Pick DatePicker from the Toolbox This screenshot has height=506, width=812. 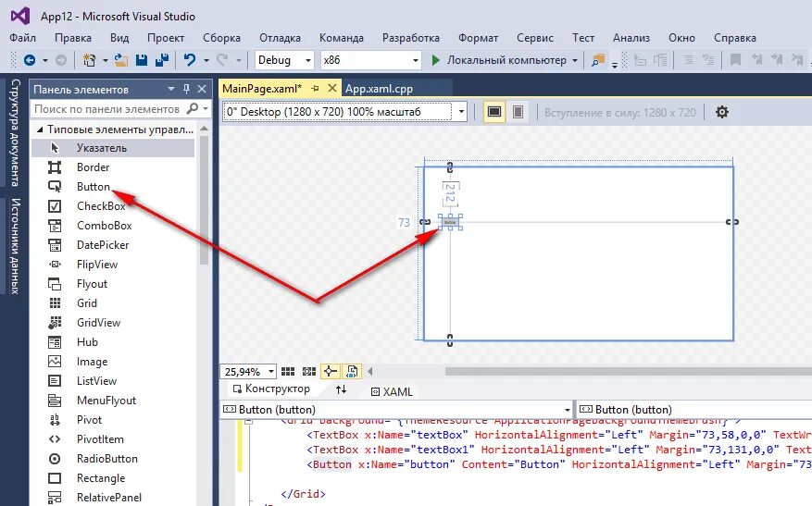[x=113, y=245]
